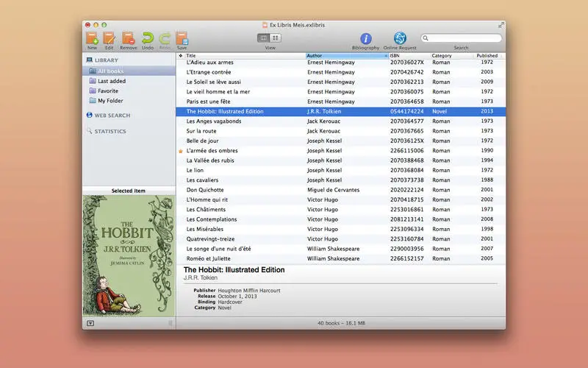Select the row Roméo et Juliette
This screenshot has width=588, height=368.
(x=340, y=258)
